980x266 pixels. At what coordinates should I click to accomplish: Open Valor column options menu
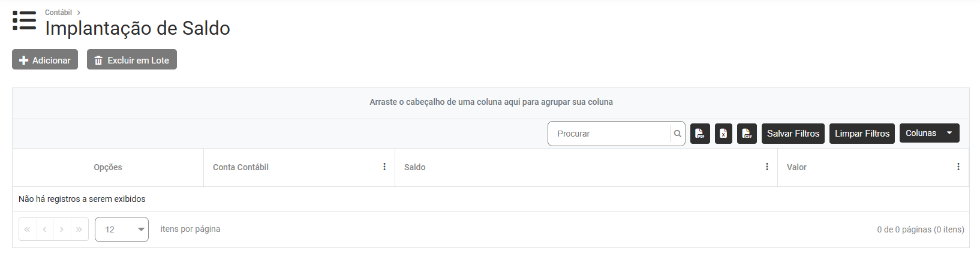point(958,167)
